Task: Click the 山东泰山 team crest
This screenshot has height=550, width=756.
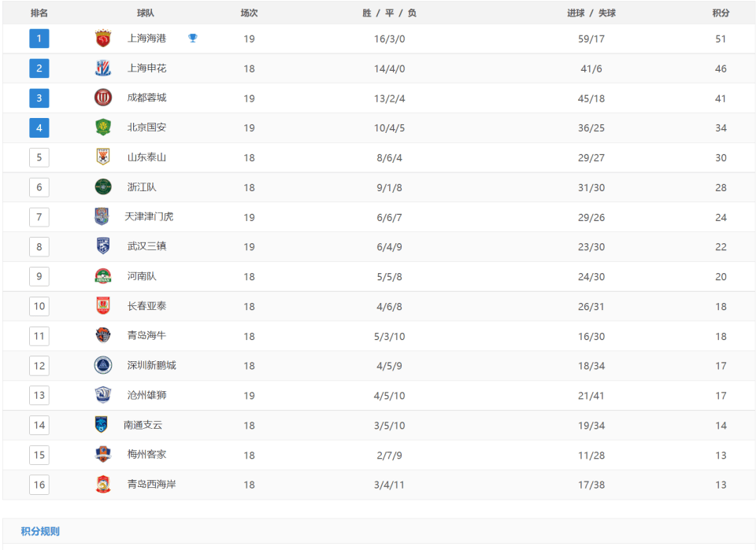Action: pyautogui.click(x=102, y=157)
